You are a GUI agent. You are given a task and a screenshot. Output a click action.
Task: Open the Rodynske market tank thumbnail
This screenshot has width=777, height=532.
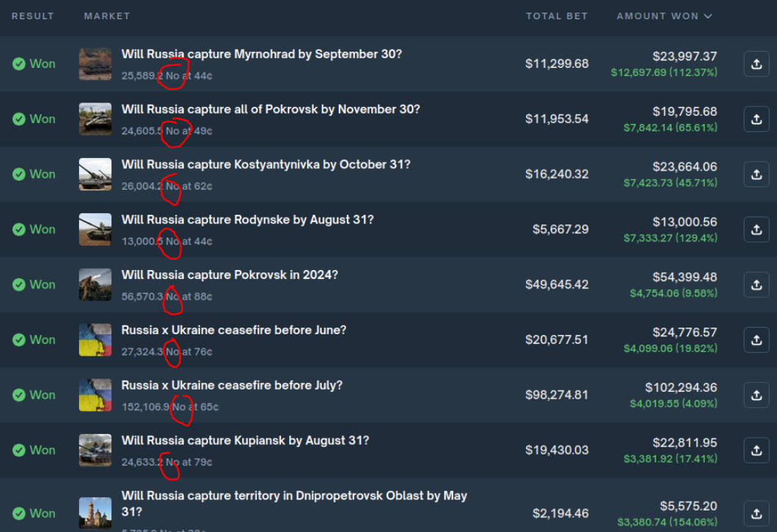click(x=95, y=229)
